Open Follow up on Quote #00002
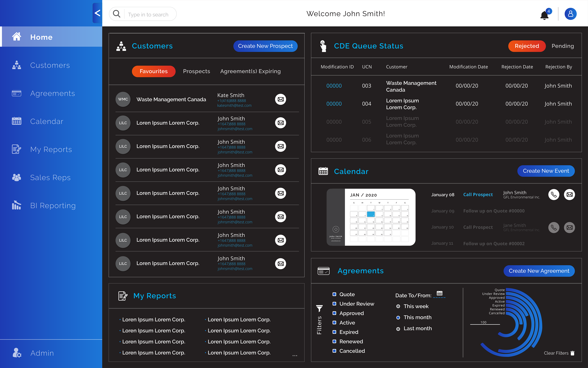 click(x=494, y=244)
